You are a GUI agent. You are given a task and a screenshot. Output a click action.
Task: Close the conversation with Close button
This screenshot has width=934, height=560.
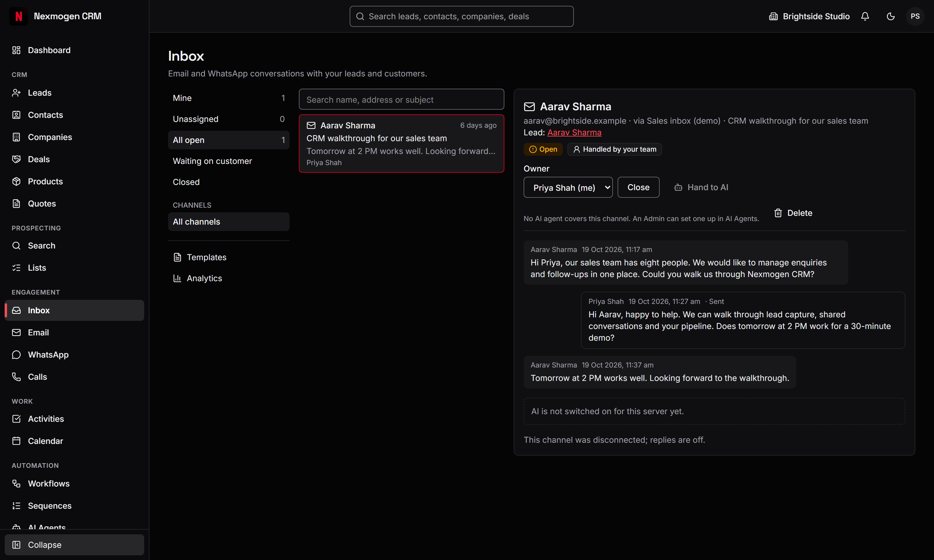point(638,188)
